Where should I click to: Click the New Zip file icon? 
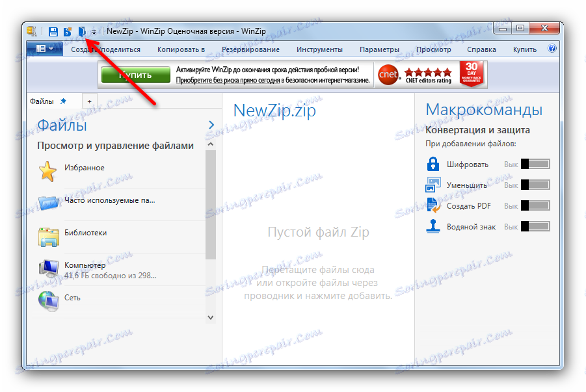[68, 31]
